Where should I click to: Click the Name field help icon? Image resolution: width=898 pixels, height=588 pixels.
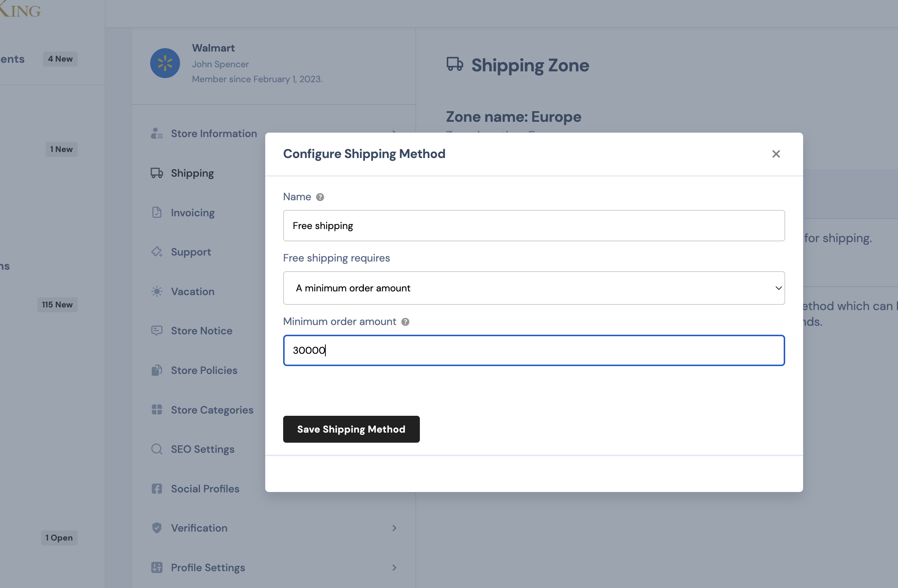[x=320, y=197]
